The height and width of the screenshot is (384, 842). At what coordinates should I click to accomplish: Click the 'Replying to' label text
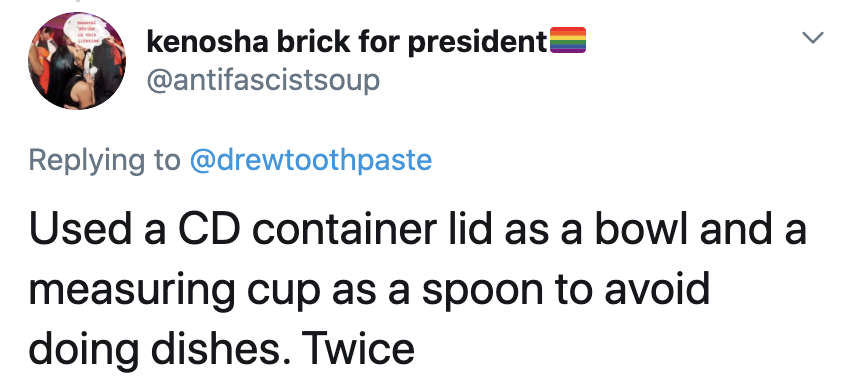105,161
